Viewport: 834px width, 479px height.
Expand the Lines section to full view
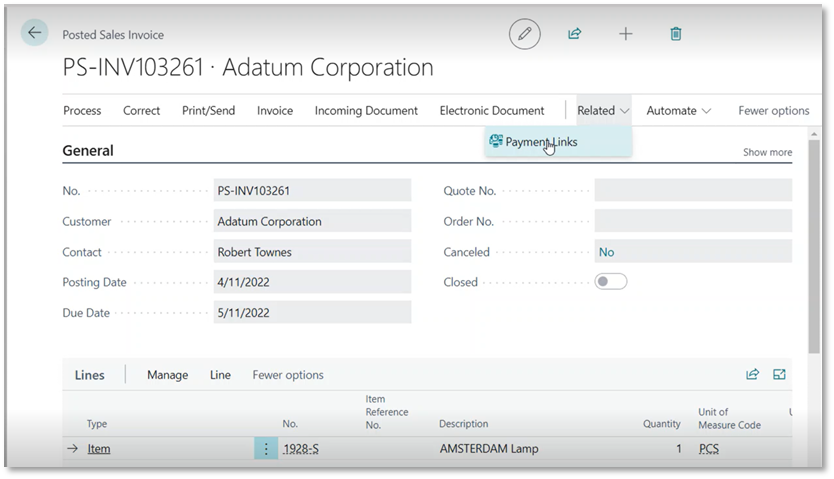click(x=779, y=374)
